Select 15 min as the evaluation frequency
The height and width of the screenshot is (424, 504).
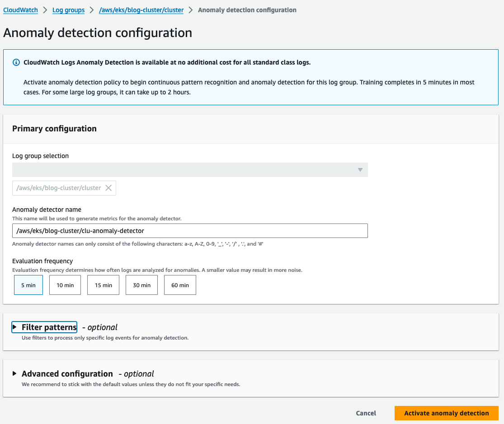pos(103,285)
